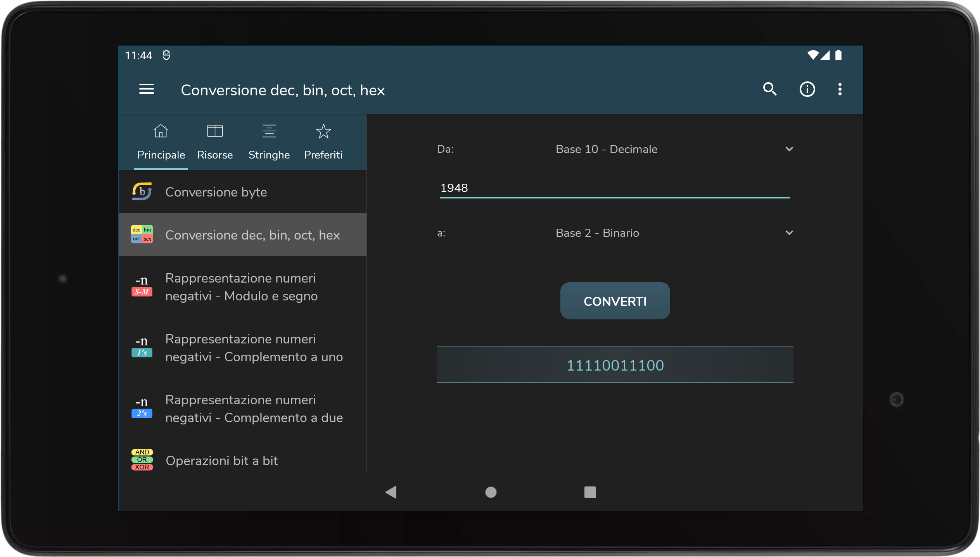
Task: Tap the Android recent apps square
Action: point(590,492)
